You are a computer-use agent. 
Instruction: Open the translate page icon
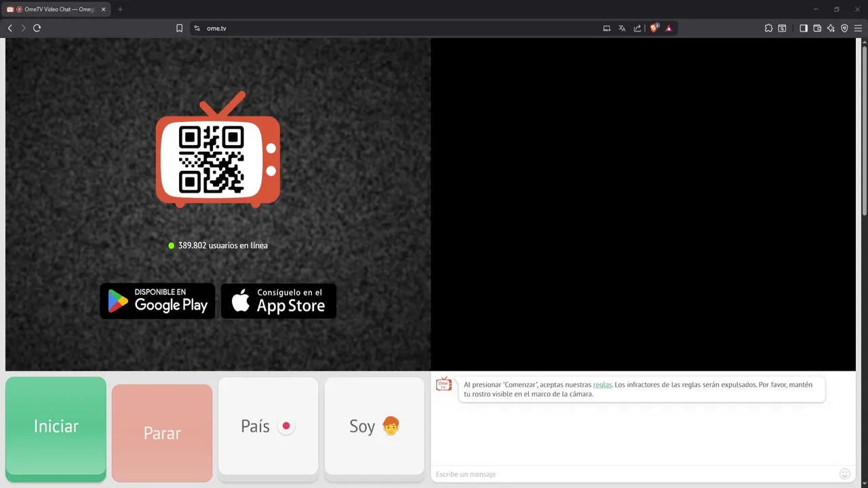click(x=622, y=28)
